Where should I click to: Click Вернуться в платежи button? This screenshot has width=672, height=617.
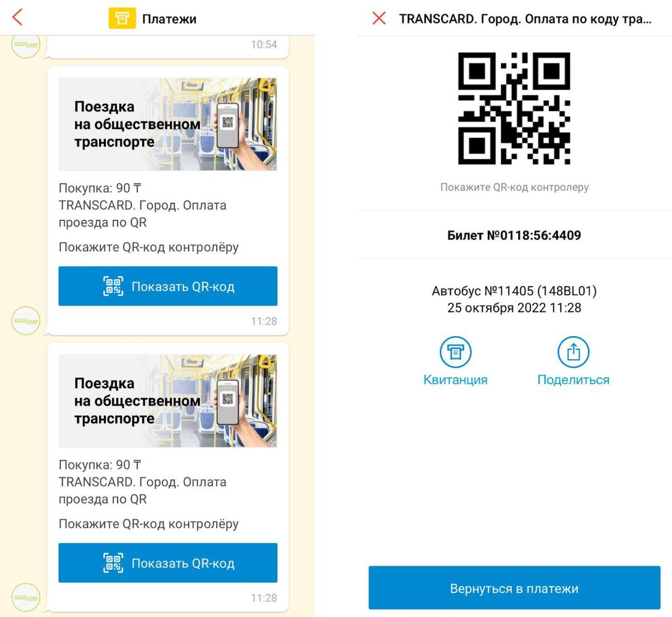[514, 588]
